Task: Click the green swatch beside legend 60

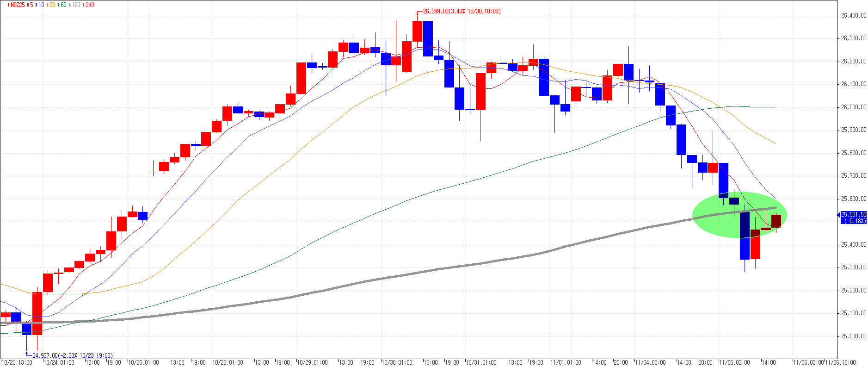Action: click(59, 5)
